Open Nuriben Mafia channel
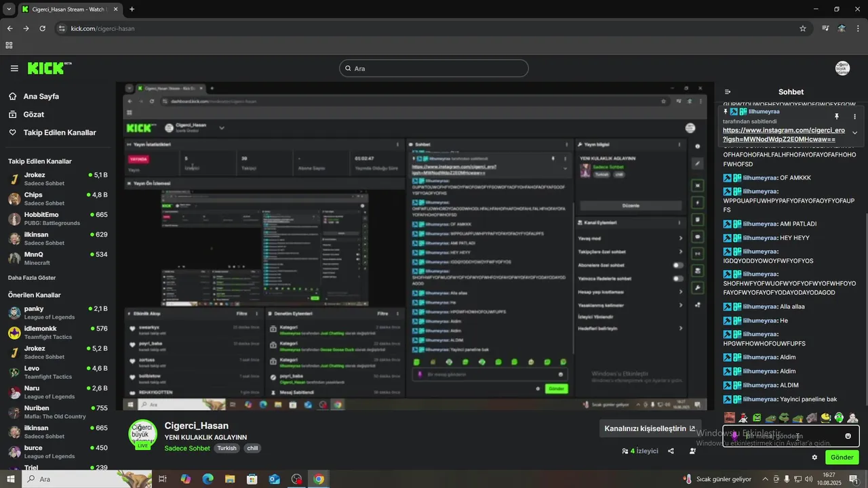Viewport: 868px width, 488px height. (x=58, y=412)
